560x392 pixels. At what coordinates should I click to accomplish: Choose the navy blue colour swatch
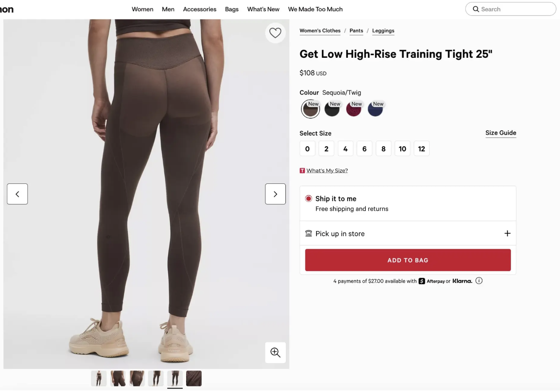point(375,110)
